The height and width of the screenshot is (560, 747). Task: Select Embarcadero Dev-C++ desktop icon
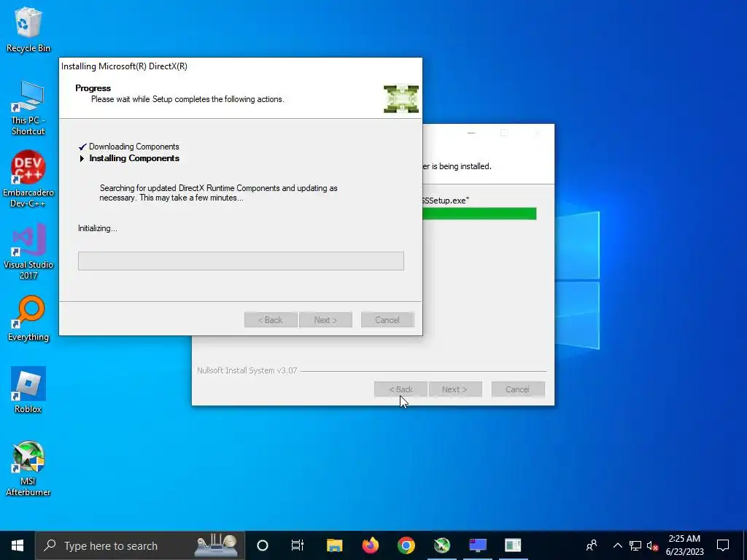[x=28, y=179]
